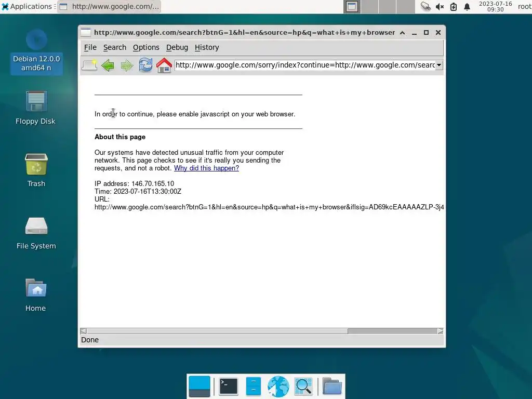Open the home page via house icon
The height and width of the screenshot is (399, 532).
click(164, 65)
